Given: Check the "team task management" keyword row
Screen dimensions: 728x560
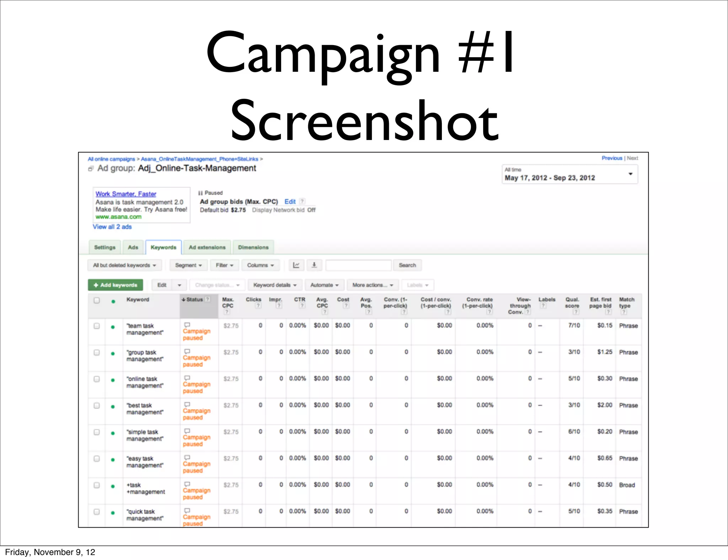Looking at the screenshot, I should tap(97, 326).
